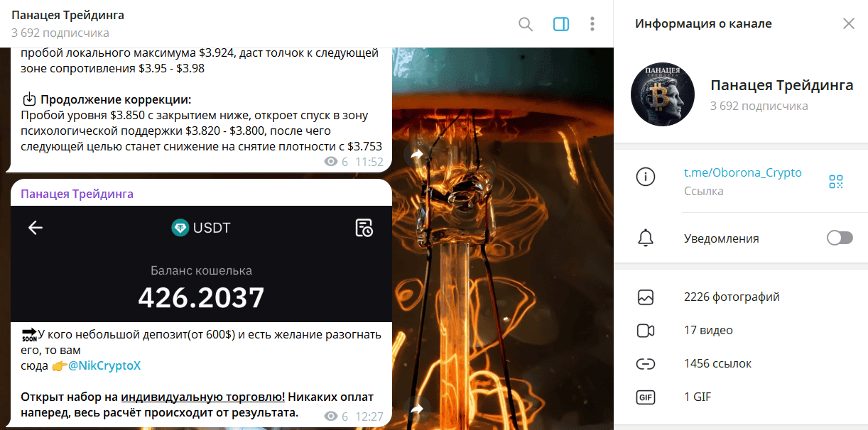The height and width of the screenshot is (430, 868).
Task: Toggle the right info sidebar panel icon
Action: point(561,24)
